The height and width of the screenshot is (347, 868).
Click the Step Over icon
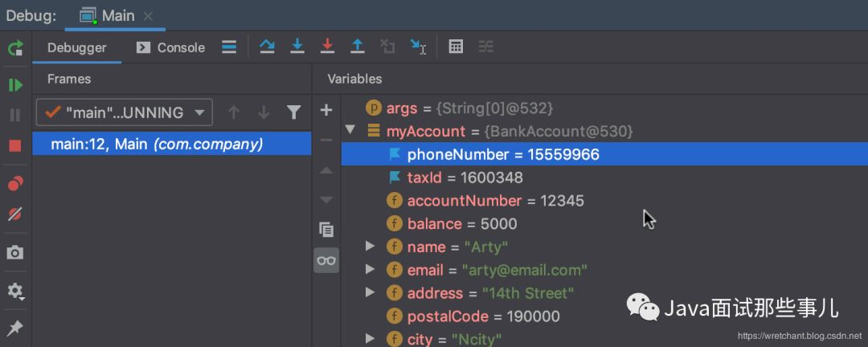268,47
